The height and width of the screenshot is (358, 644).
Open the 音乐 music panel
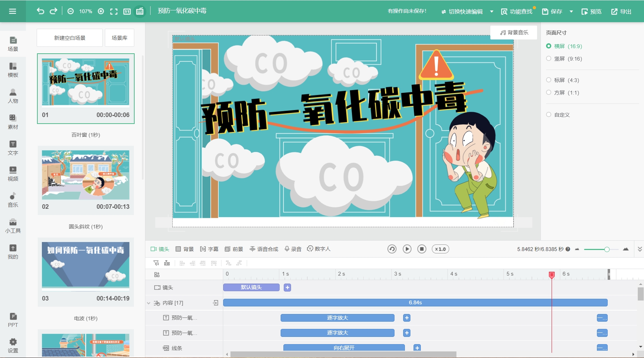pos(13,200)
